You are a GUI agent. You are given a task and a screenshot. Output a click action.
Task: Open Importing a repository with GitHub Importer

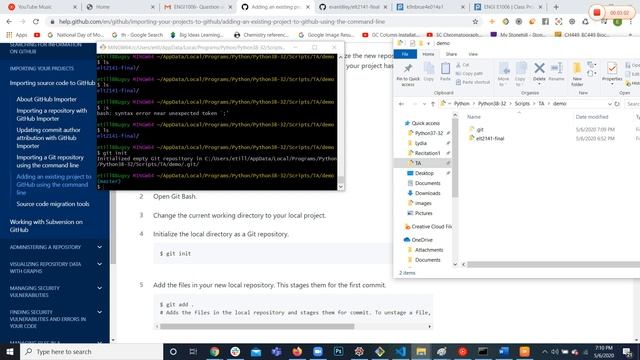coord(51,115)
